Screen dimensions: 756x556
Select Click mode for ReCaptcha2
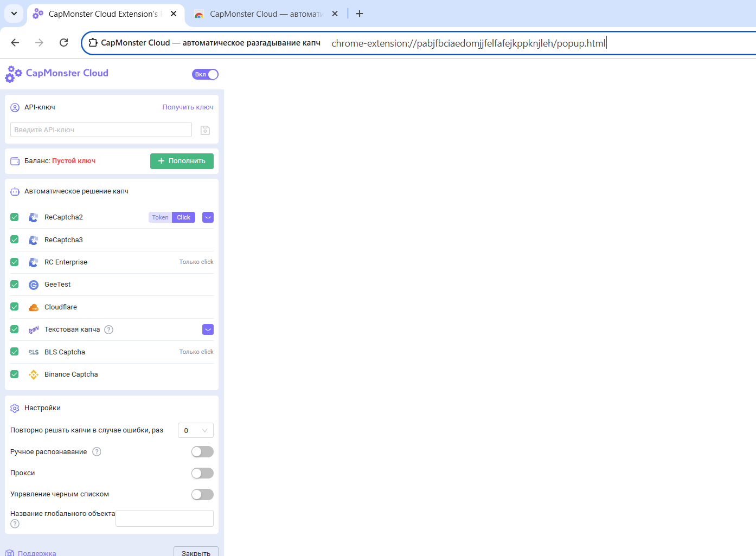coord(183,217)
